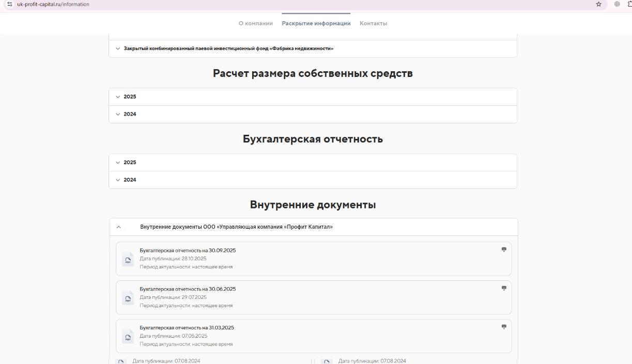Screen dimensions: 632x364
Task: Click the browser address bar URL
Action: pyautogui.click(x=53, y=4)
